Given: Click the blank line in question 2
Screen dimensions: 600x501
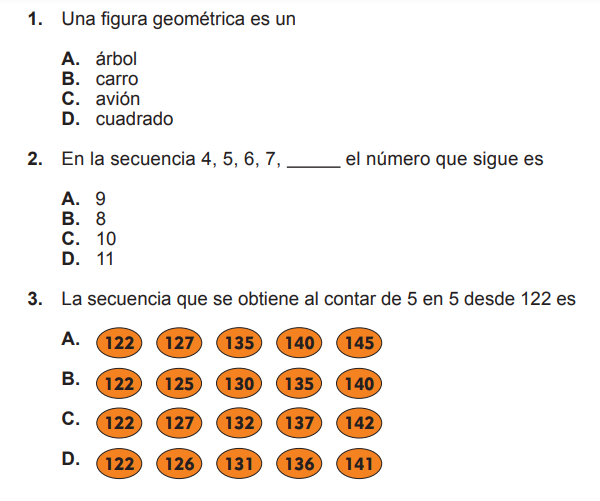Looking at the screenshot, I should (313, 164).
